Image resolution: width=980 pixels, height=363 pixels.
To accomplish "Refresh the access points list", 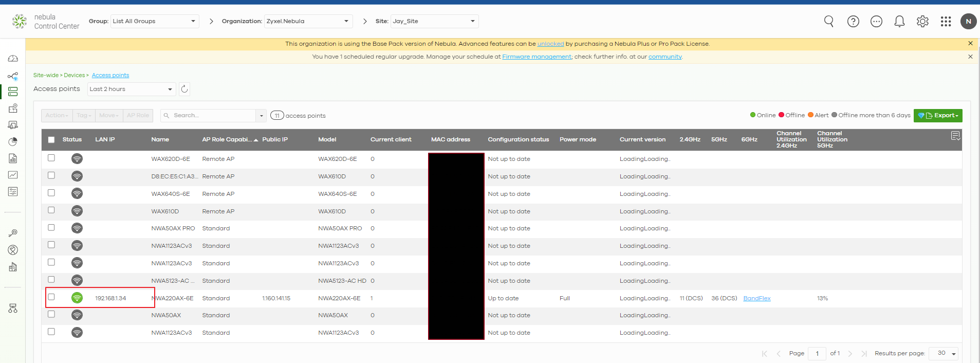I will coord(184,89).
